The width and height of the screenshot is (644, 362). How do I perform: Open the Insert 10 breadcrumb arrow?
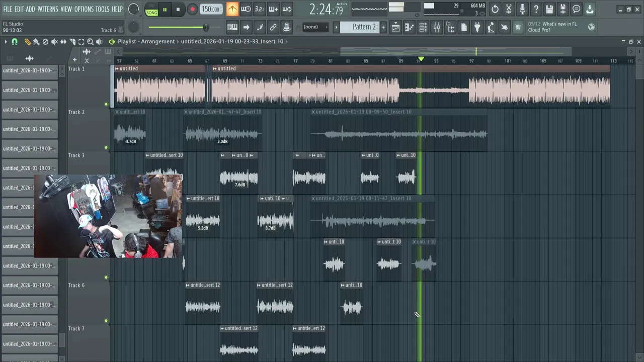pos(288,41)
